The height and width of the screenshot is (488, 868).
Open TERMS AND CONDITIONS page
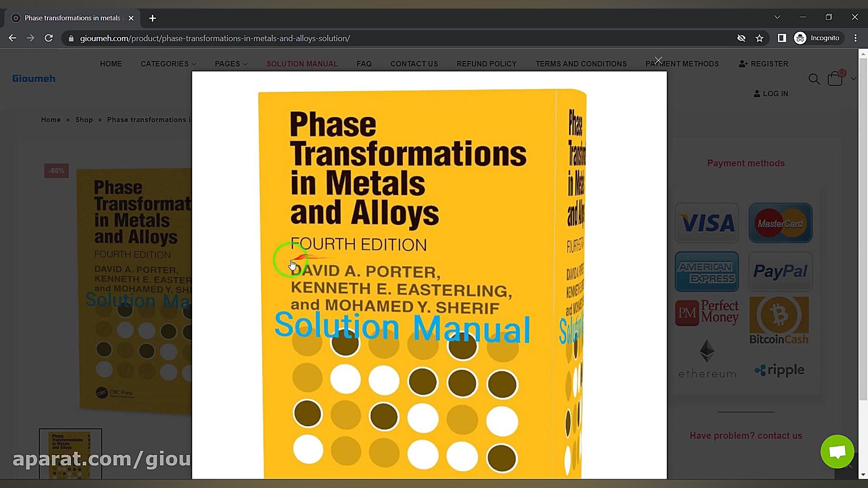click(581, 64)
